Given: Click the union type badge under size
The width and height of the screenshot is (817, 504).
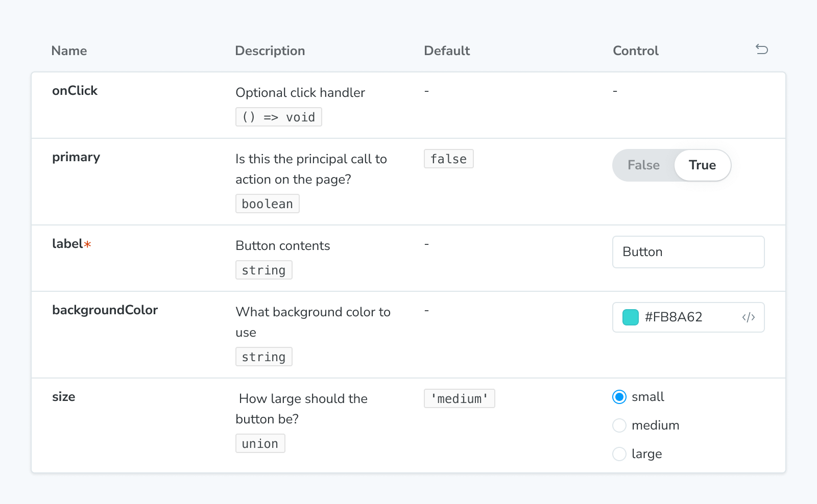Looking at the screenshot, I should pyautogui.click(x=260, y=443).
